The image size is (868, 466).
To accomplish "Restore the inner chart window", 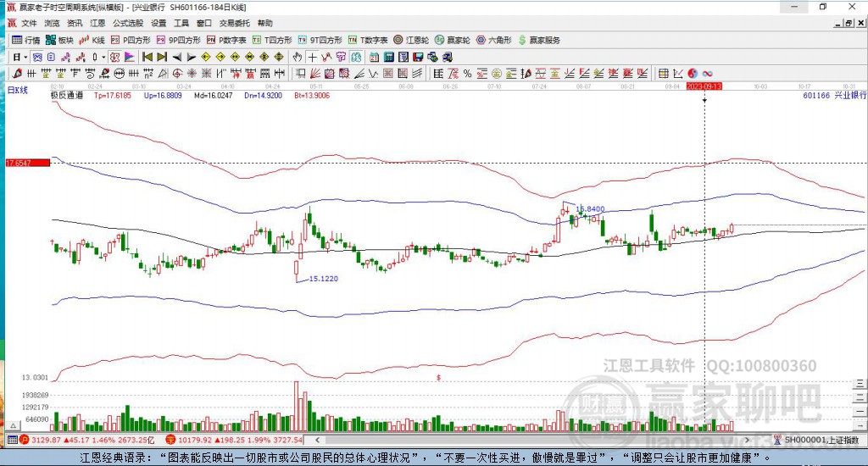I will [x=849, y=23].
